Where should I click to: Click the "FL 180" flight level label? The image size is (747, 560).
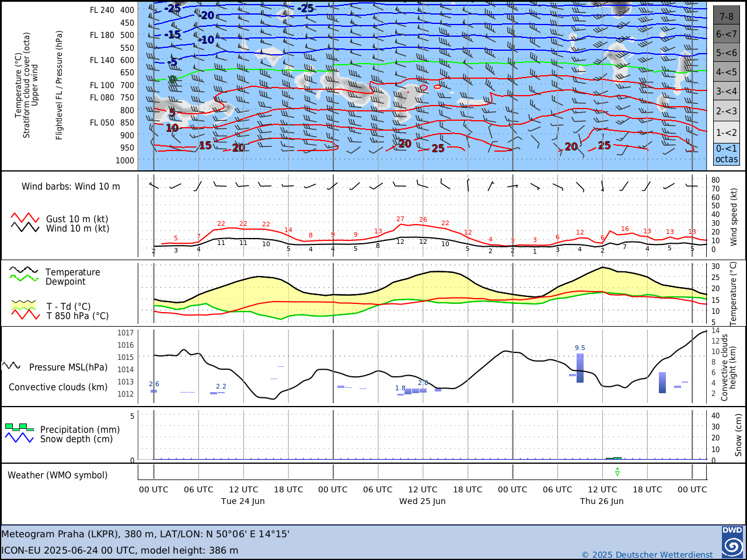[x=102, y=35]
